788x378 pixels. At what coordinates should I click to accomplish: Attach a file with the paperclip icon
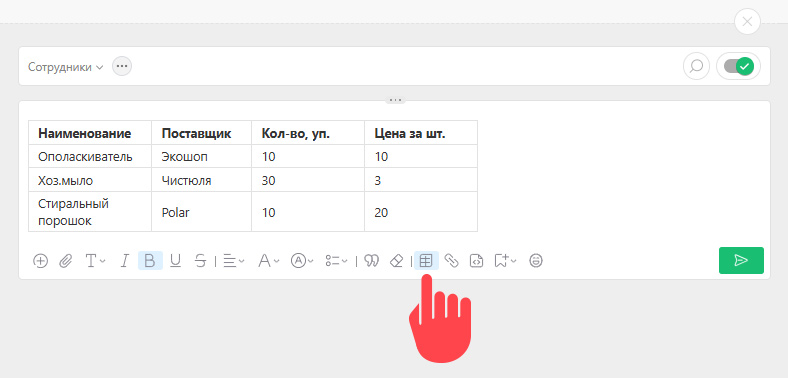point(65,261)
